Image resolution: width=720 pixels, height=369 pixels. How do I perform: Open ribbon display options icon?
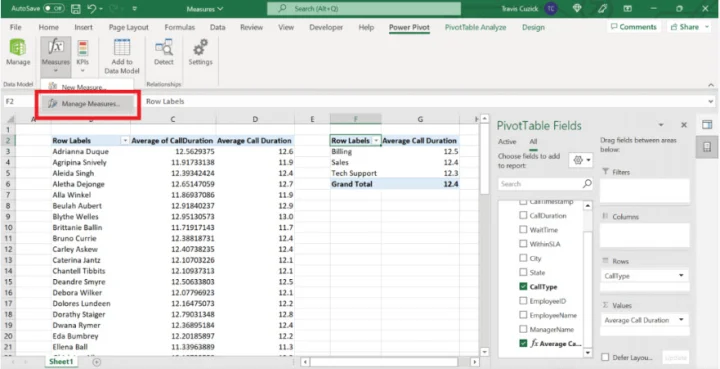coord(627,9)
